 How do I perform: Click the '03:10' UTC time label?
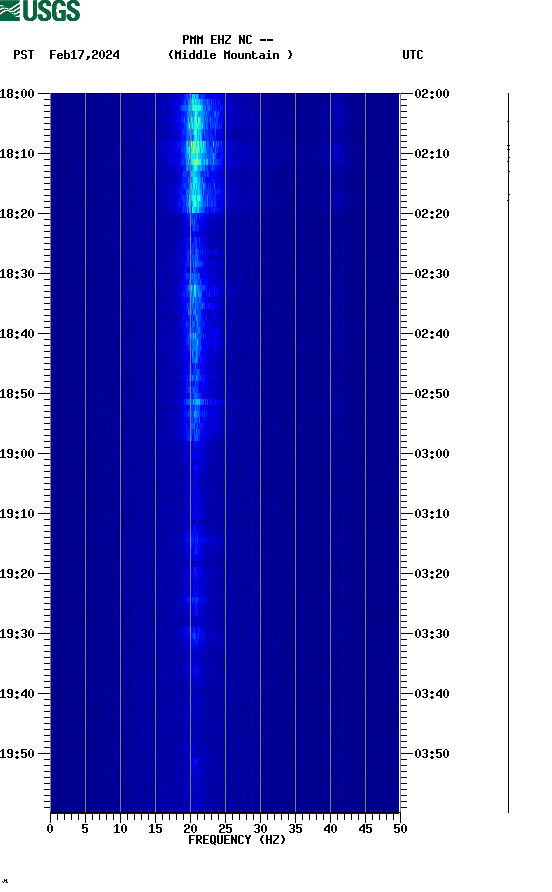click(432, 514)
